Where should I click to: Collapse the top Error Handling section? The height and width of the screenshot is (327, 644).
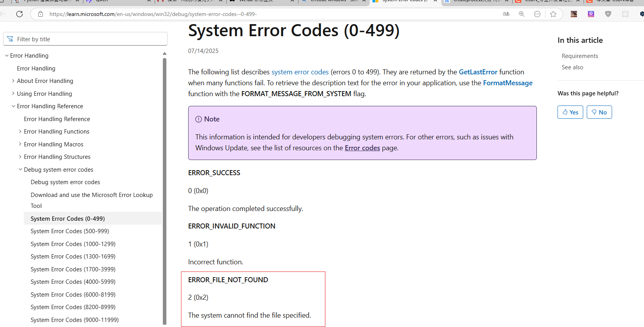(x=7, y=56)
